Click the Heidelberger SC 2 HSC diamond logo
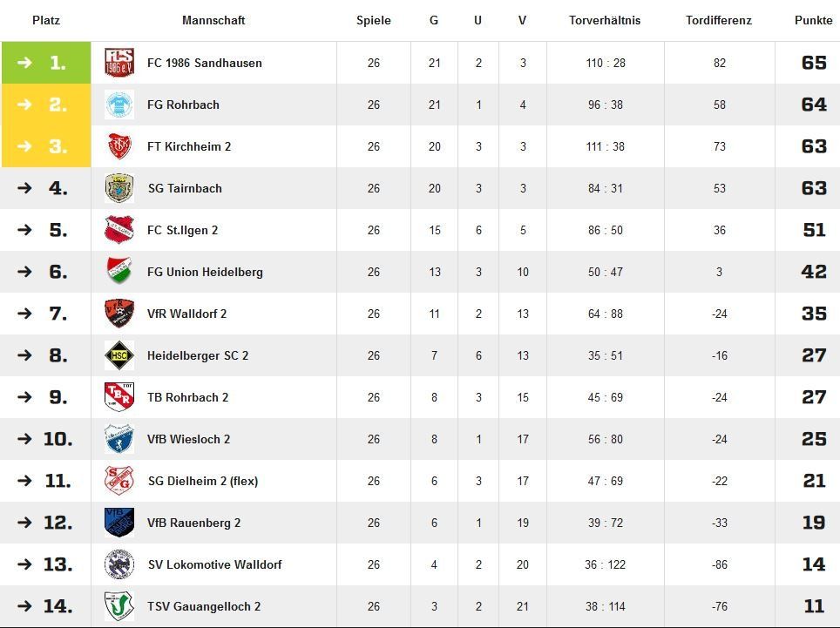The image size is (840, 628). [119, 355]
